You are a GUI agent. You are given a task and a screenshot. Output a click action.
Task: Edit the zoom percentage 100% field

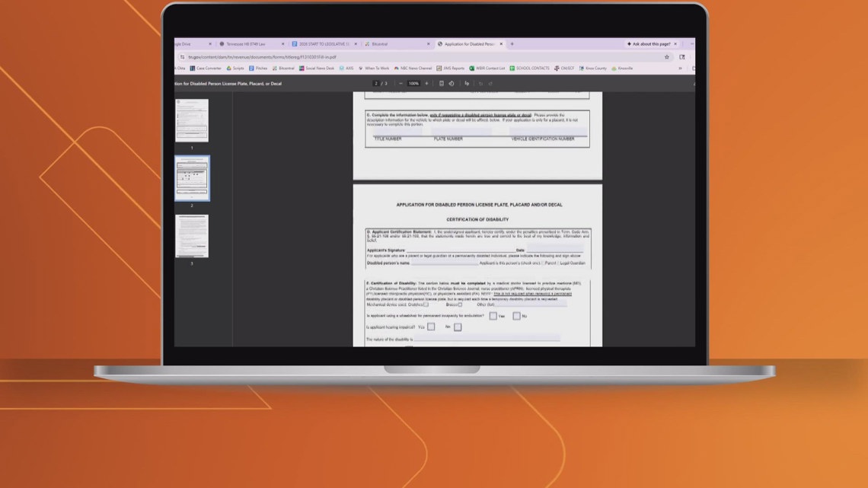coord(413,84)
